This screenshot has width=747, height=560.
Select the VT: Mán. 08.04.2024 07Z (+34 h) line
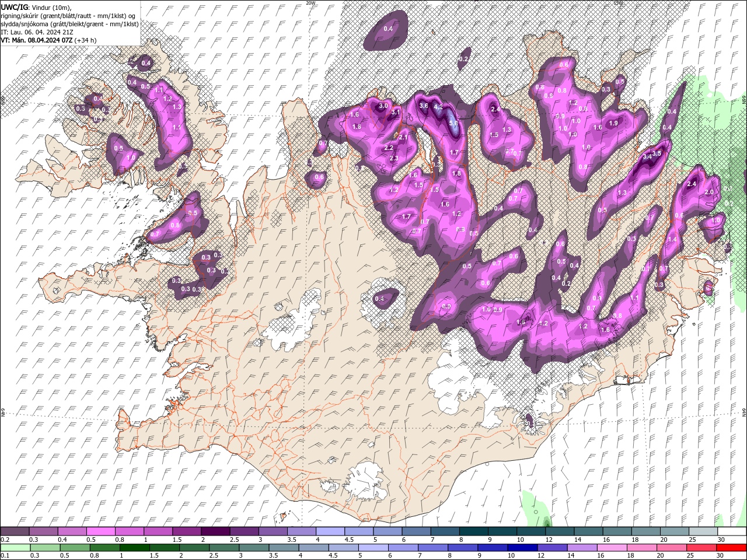click(x=49, y=40)
